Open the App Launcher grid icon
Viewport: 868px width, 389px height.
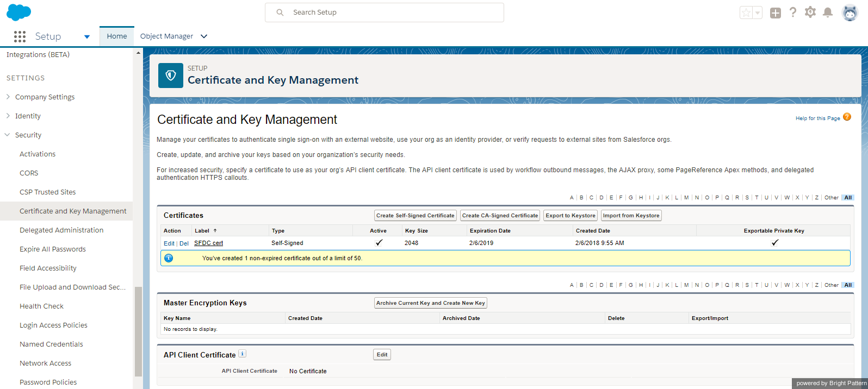(20, 36)
